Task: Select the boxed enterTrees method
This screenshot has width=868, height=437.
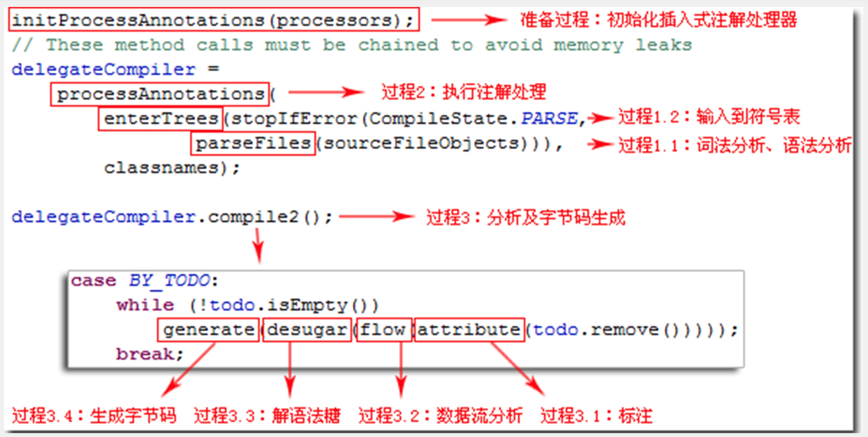Action: pos(161,119)
